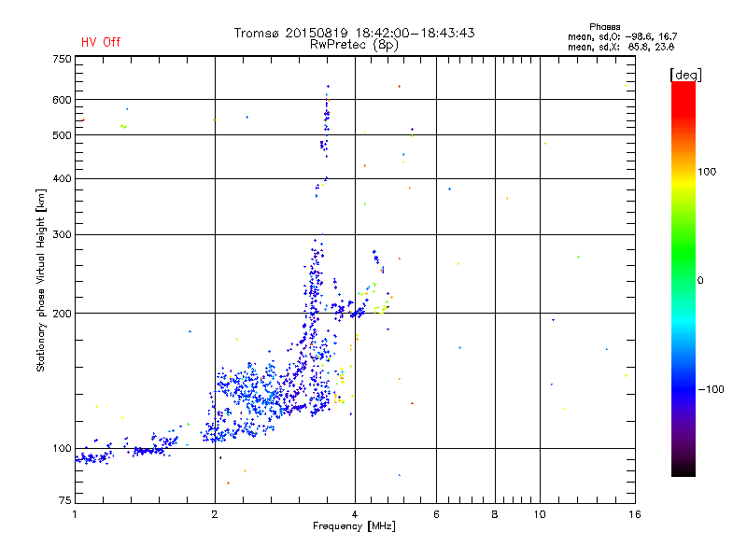Click the red 'HV Off' status label
Viewport: 747px width, 560px height.
101,42
